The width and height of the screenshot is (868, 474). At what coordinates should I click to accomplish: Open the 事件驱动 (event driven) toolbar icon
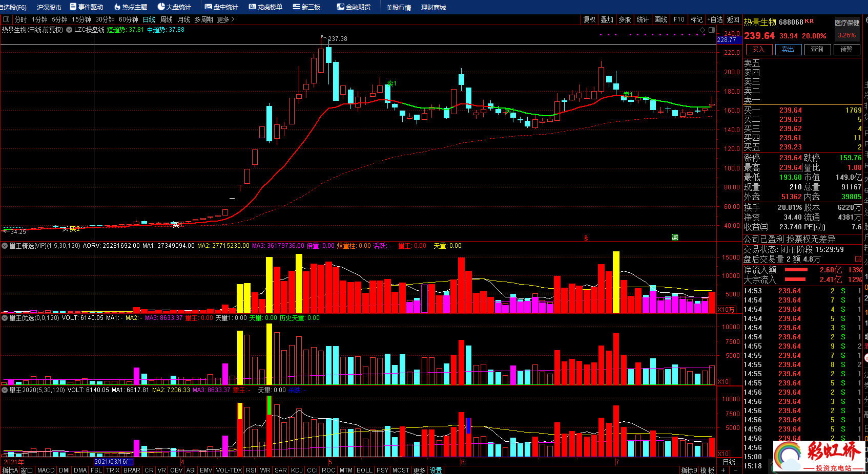click(73, 7)
